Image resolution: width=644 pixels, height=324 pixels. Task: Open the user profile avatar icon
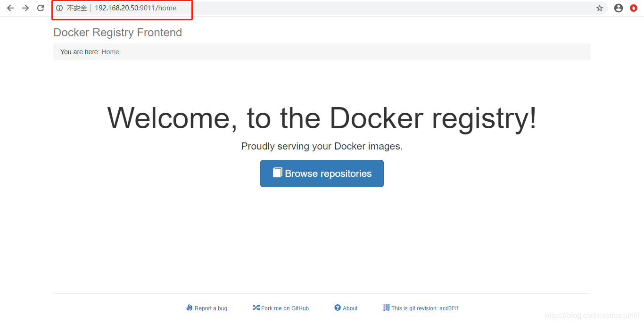point(619,8)
